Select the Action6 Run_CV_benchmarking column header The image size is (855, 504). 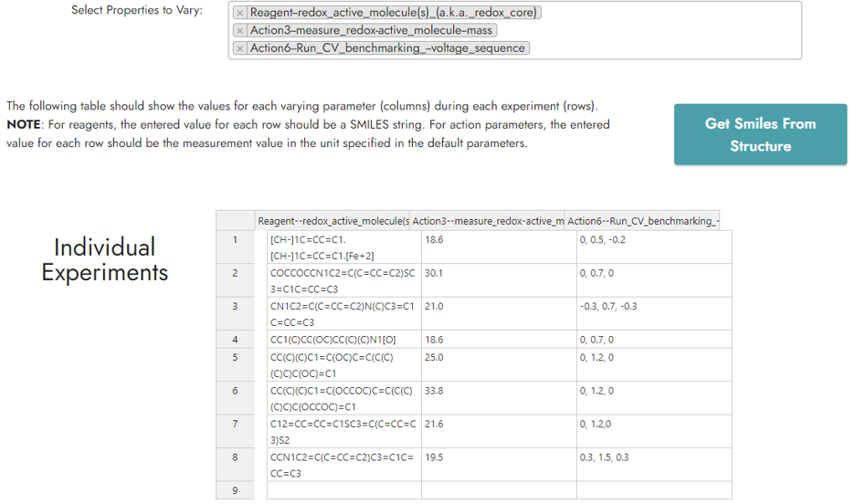643,220
